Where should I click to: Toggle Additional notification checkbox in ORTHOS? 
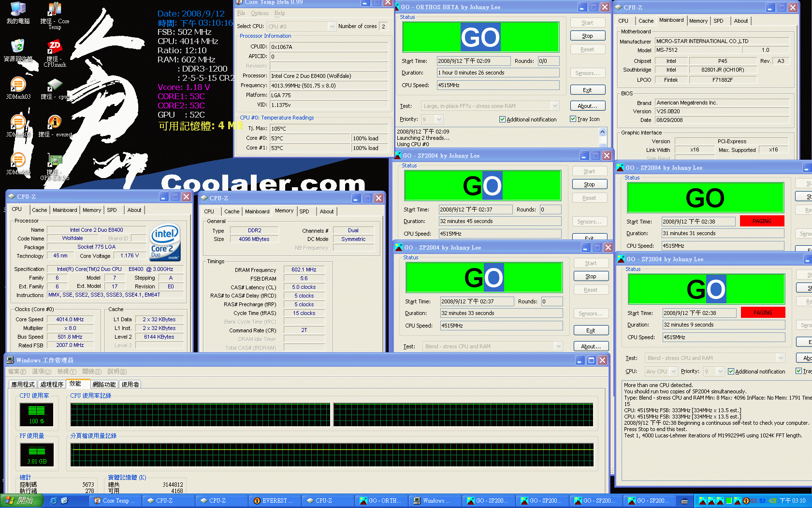pos(502,120)
